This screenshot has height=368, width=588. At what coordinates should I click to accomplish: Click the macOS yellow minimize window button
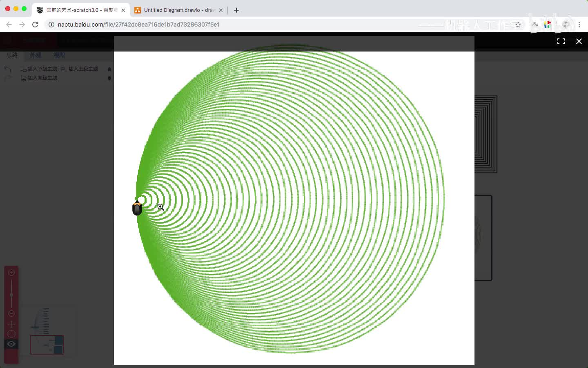(x=16, y=9)
